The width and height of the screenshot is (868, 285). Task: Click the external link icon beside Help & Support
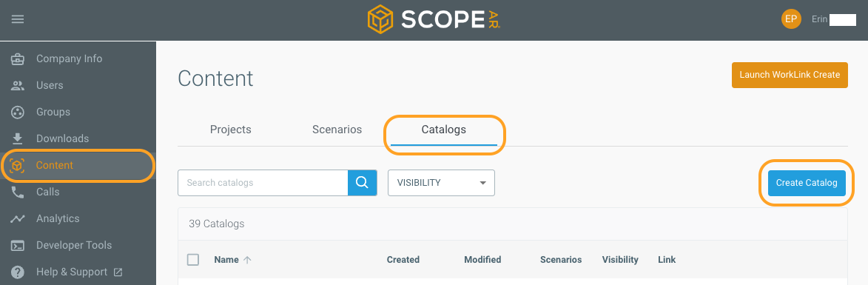coord(118,272)
